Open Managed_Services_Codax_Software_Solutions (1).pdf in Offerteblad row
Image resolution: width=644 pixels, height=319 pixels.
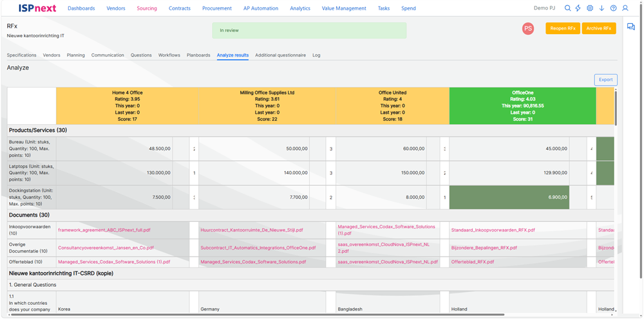point(114,262)
